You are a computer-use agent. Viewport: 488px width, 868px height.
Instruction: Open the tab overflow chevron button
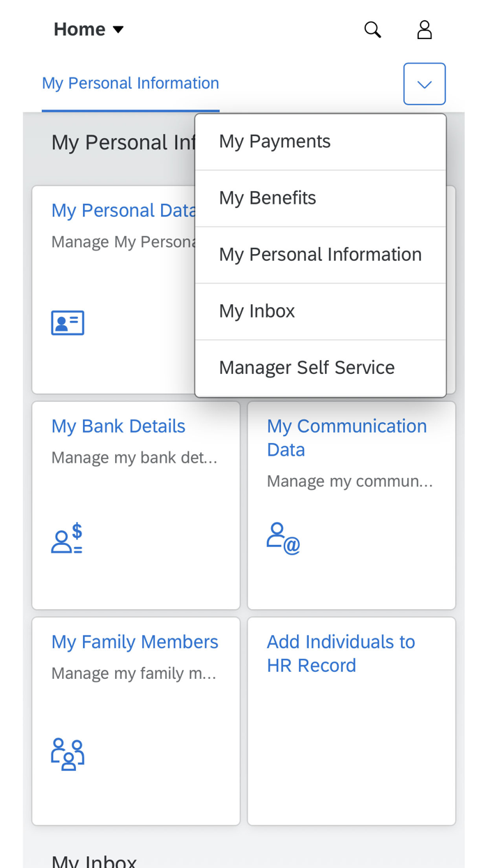point(424,83)
